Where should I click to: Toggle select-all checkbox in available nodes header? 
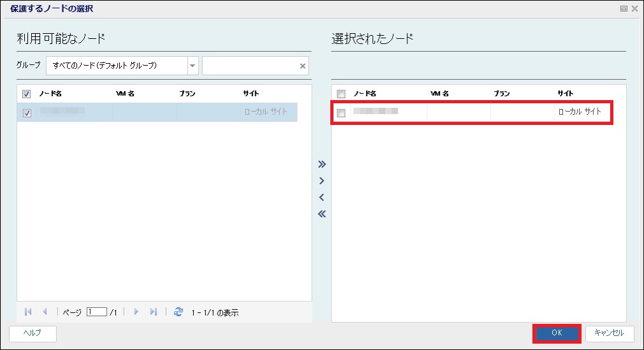pyautogui.click(x=27, y=94)
